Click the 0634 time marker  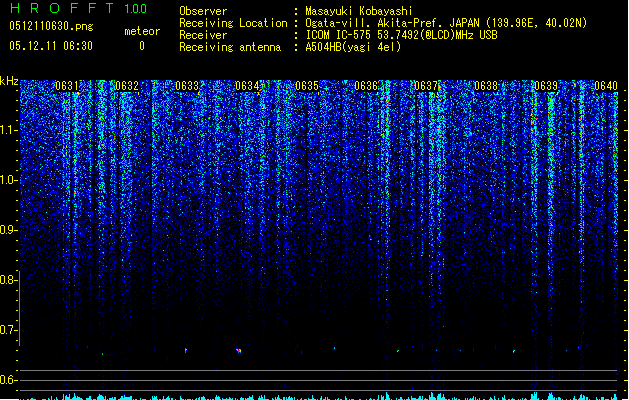click(247, 86)
